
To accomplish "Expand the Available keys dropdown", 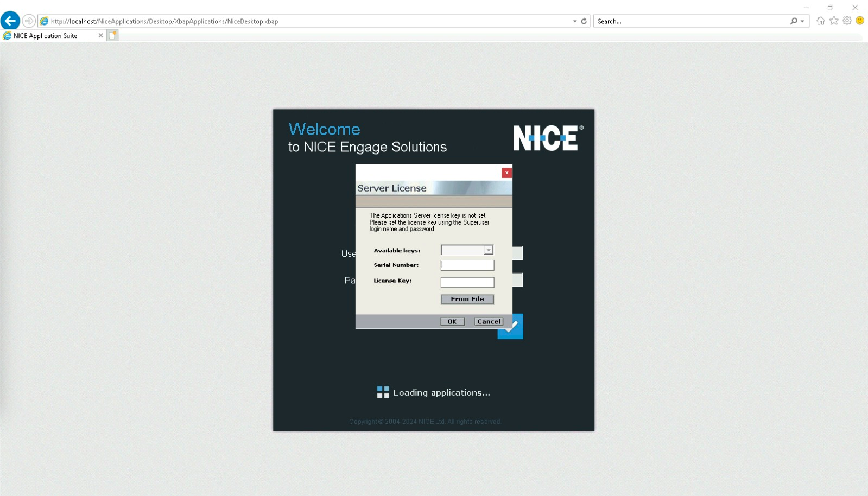I will point(489,250).
